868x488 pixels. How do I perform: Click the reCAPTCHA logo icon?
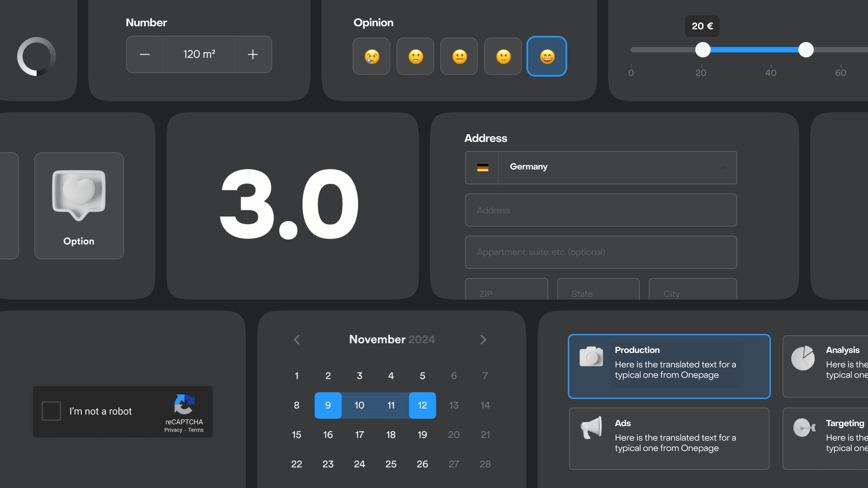tap(184, 404)
